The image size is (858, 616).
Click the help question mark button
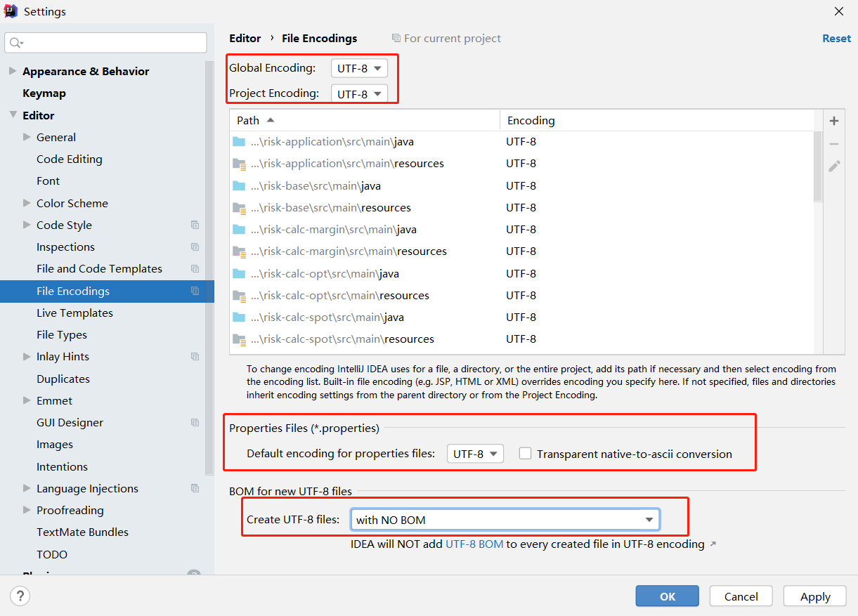pos(20,596)
